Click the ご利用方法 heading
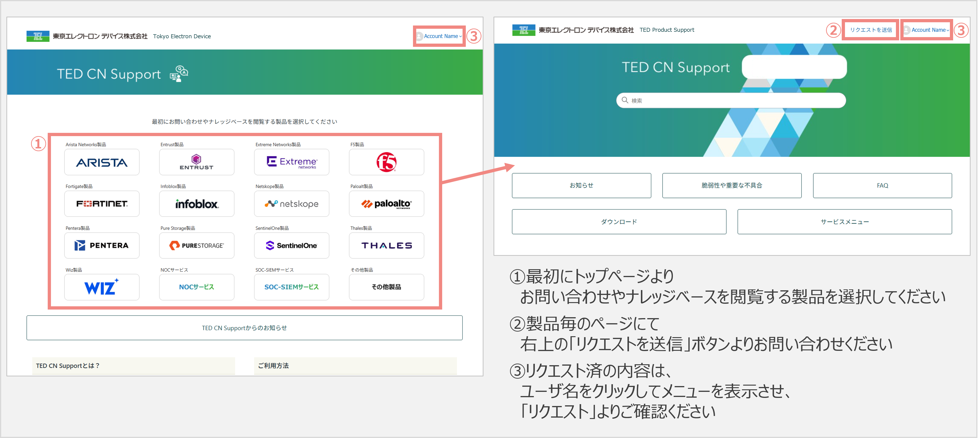 [x=274, y=366]
